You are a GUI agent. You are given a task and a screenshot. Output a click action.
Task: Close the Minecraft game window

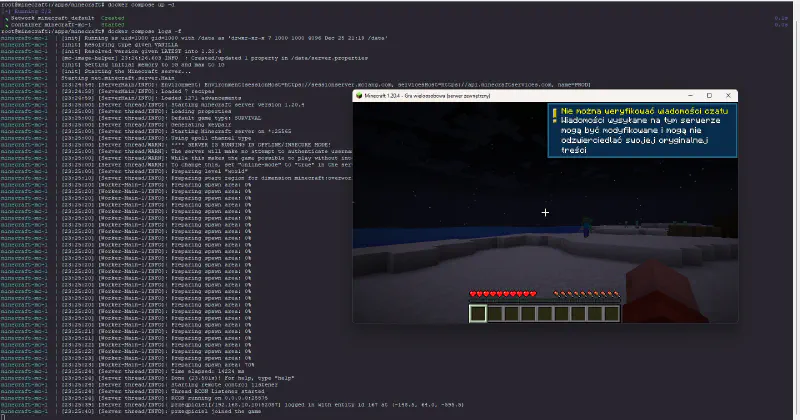coord(728,95)
